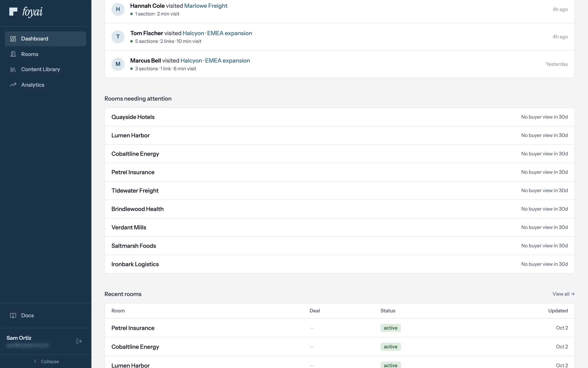Screen dimensions: 588x368
Task: Open Docs in the sidebar
Action: point(46,315)
